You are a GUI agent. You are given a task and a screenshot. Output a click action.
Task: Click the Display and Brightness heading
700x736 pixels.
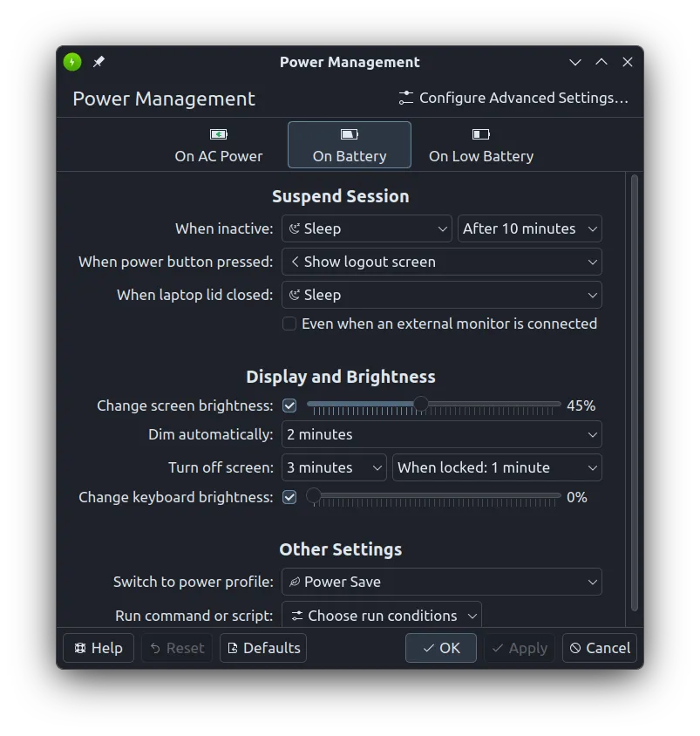click(x=341, y=377)
